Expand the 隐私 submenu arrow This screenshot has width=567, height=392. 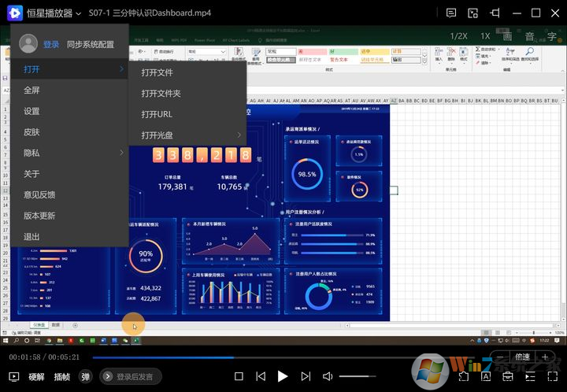121,153
